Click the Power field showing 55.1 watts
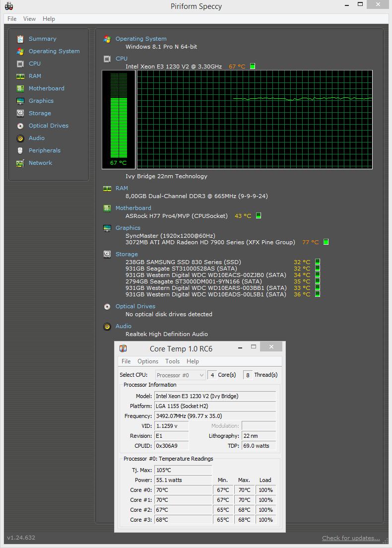This screenshot has width=392, height=548. point(183,480)
